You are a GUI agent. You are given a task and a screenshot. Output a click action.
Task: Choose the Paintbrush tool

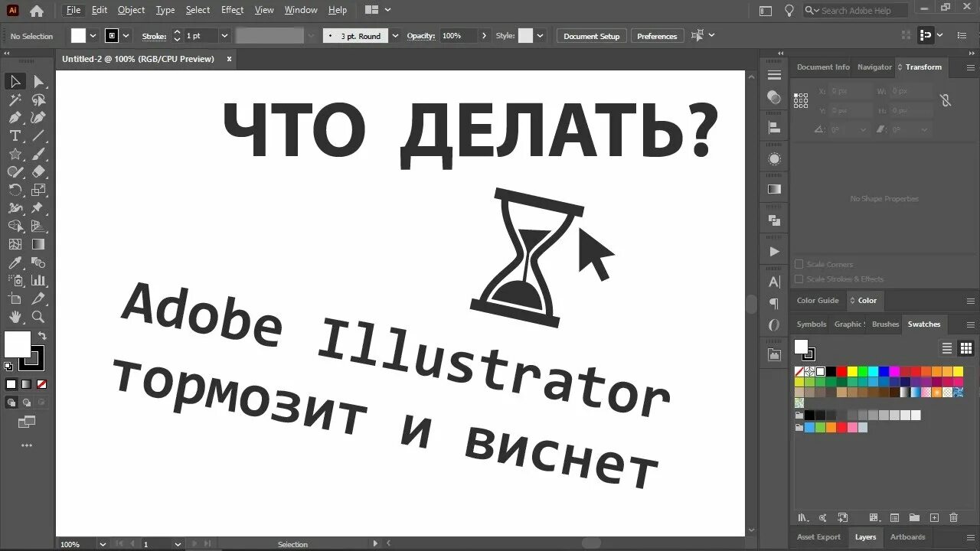click(38, 154)
